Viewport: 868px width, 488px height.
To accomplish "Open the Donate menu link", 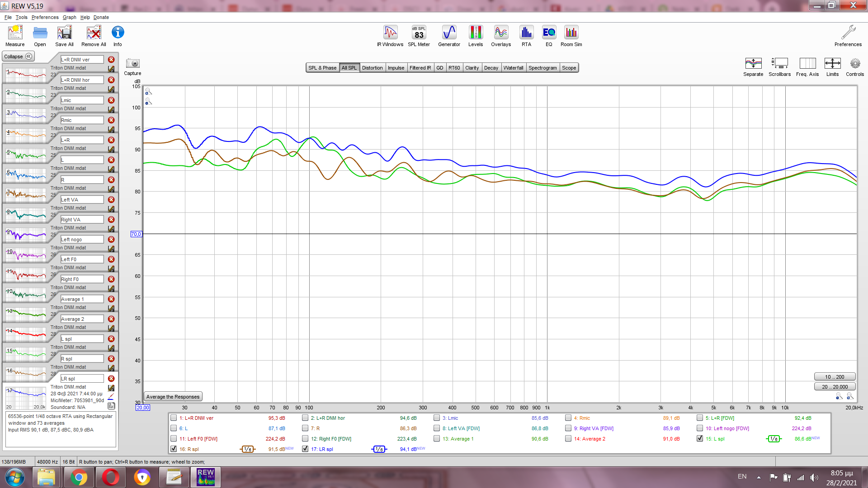I will point(101,17).
